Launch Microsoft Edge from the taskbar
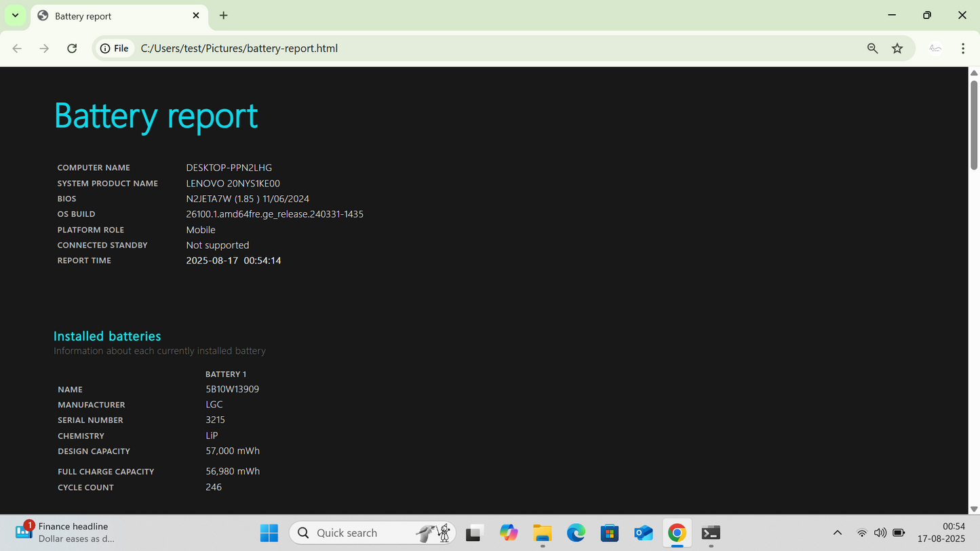The height and width of the screenshot is (551, 980). [x=576, y=533]
